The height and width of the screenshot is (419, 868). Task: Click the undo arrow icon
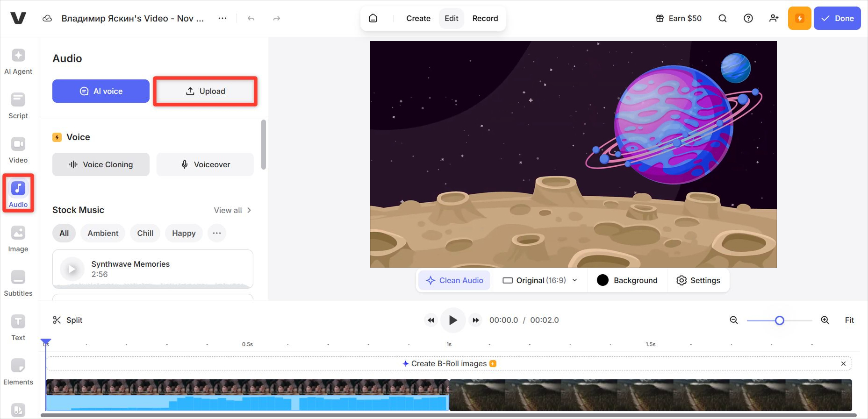[x=251, y=19]
